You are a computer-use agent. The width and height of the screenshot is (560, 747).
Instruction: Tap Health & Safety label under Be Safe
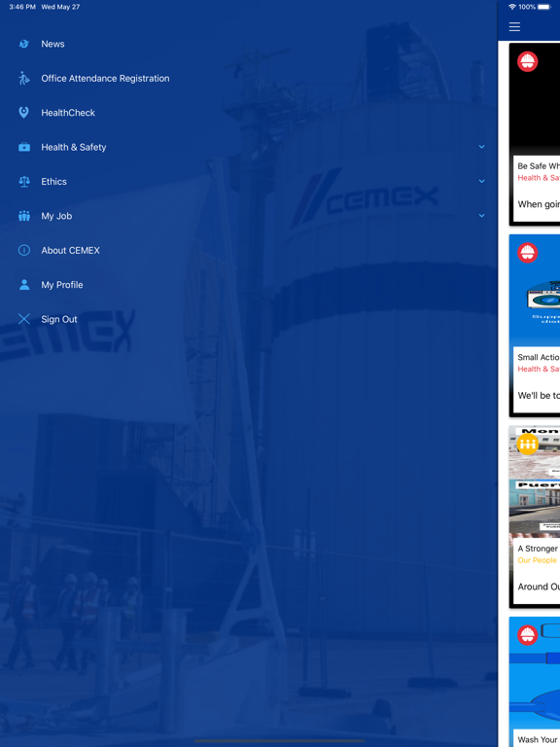pos(539,178)
